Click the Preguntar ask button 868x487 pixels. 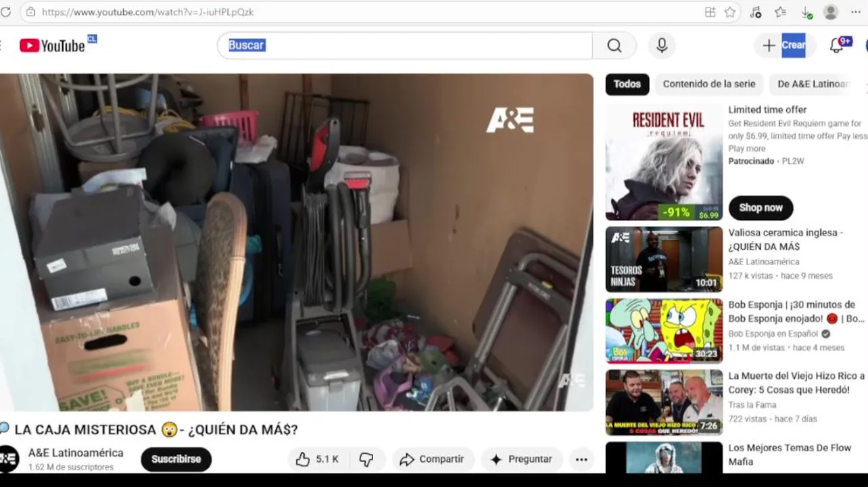click(521, 459)
